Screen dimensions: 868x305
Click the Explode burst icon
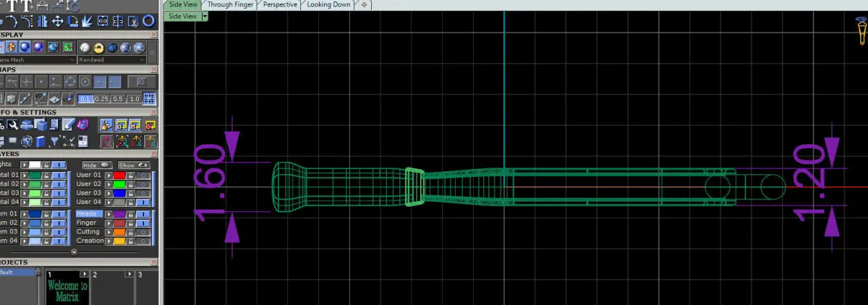87,22
